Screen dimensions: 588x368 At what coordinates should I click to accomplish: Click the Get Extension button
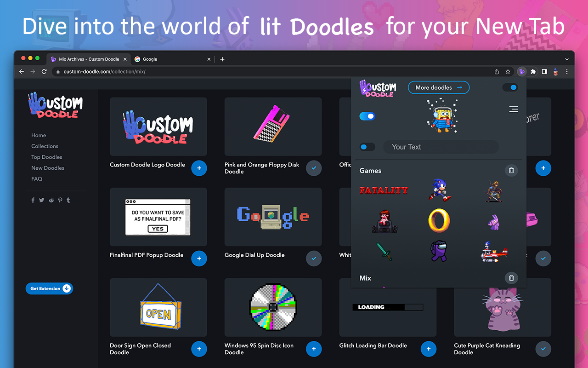49,288
